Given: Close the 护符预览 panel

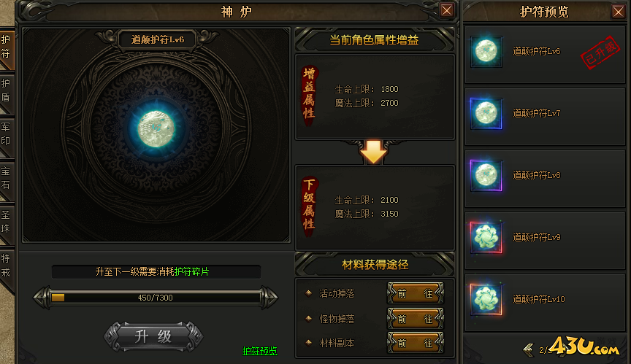Looking at the screenshot, I should (x=618, y=11).
